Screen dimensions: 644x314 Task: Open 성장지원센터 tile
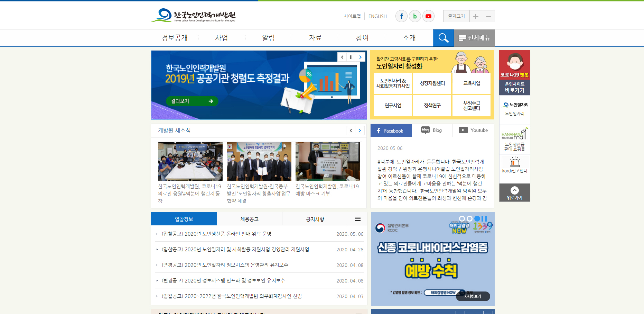click(x=432, y=83)
